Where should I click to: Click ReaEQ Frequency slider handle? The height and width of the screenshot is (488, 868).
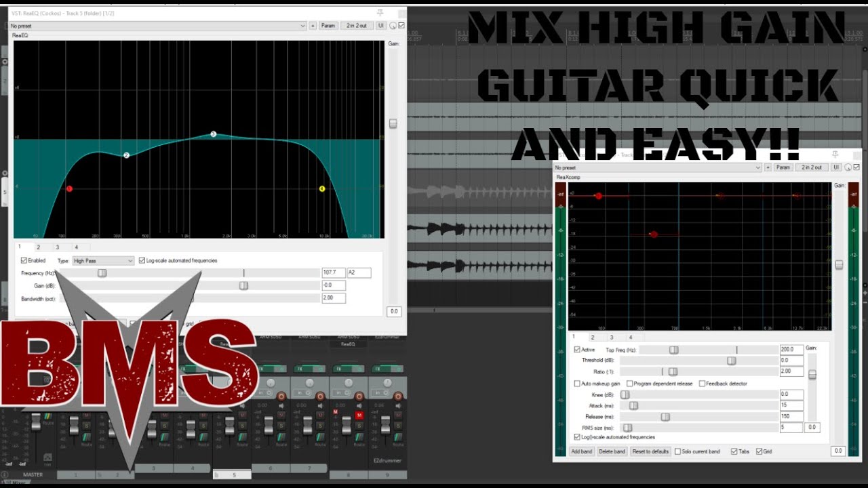point(102,273)
